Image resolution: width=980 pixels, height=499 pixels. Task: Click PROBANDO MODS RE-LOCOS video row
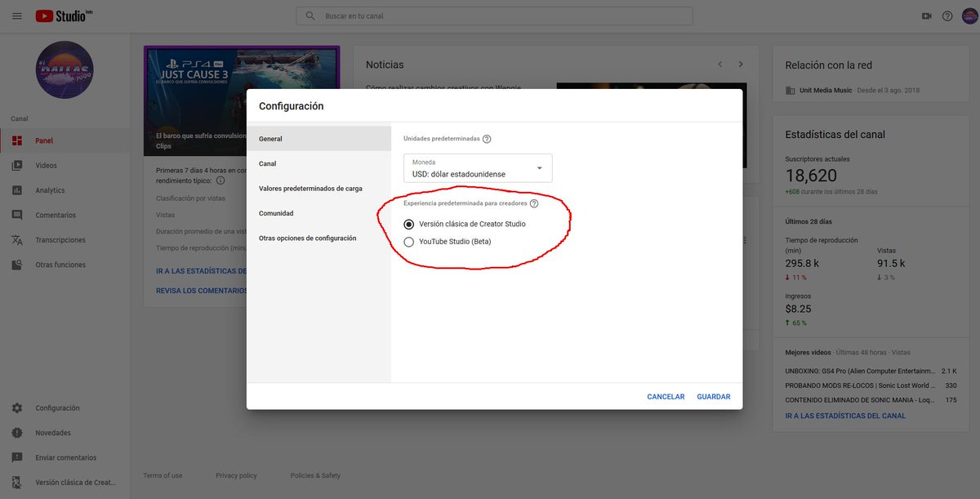coord(871,385)
